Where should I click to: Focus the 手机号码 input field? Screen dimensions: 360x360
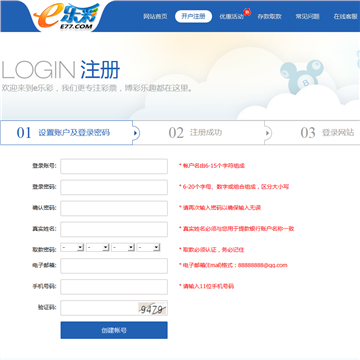click(x=114, y=287)
